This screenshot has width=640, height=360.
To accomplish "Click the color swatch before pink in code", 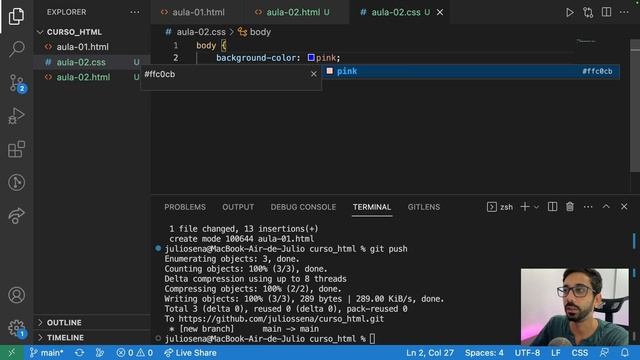I will (x=311, y=57).
